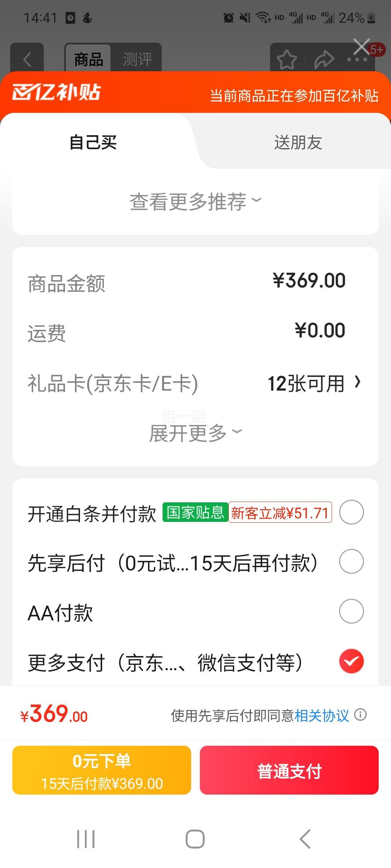
Task: Open the 相关协议 link
Action: coord(321,715)
